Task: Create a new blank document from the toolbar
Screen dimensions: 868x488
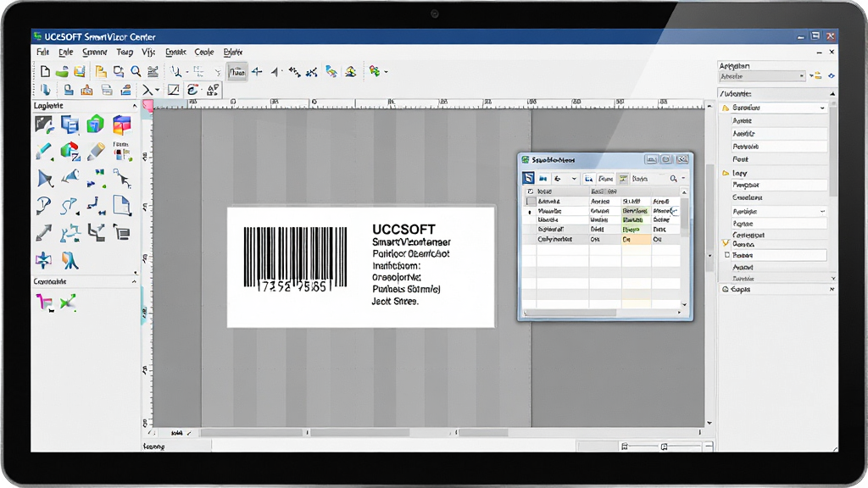Action: pyautogui.click(x=45, y=71)
